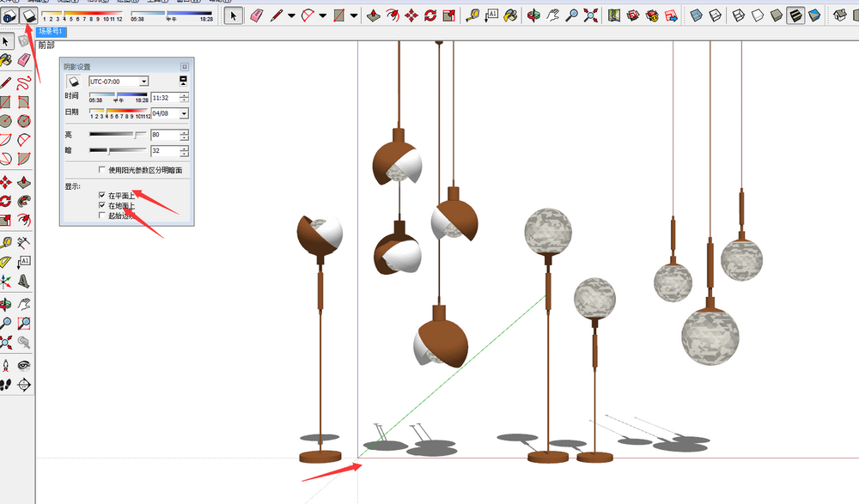
Task: Switch to Iso view house icon
Action: click(x=840, y=16)
